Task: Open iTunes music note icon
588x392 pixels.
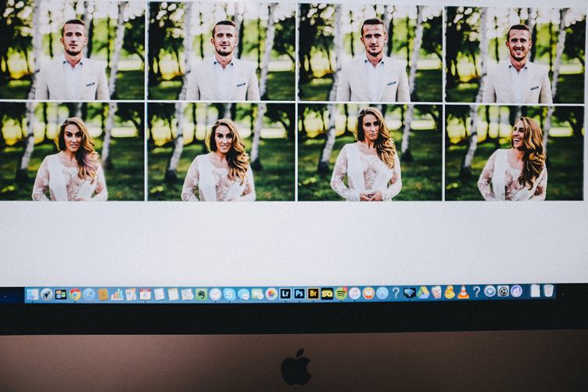Action: (x=355, y=293)
